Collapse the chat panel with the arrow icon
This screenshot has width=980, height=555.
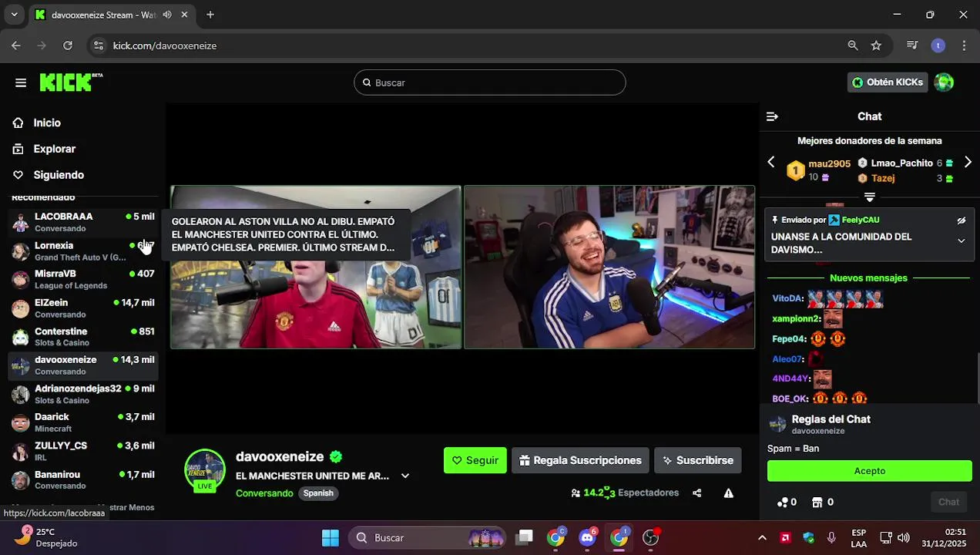coord(772,116)
